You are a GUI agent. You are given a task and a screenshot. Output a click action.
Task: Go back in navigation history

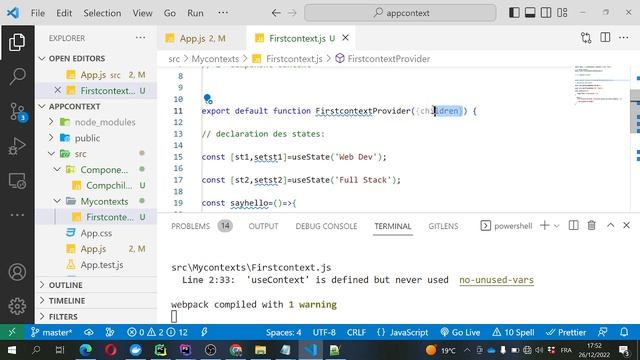276,13
